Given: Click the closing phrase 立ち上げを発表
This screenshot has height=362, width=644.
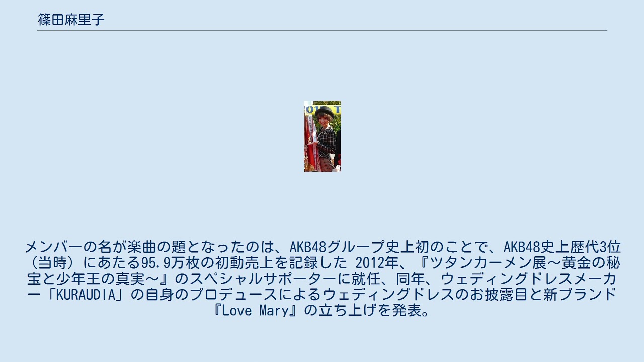Looking at the screenshot, I should pyautogui.click(x=370, y=310).
